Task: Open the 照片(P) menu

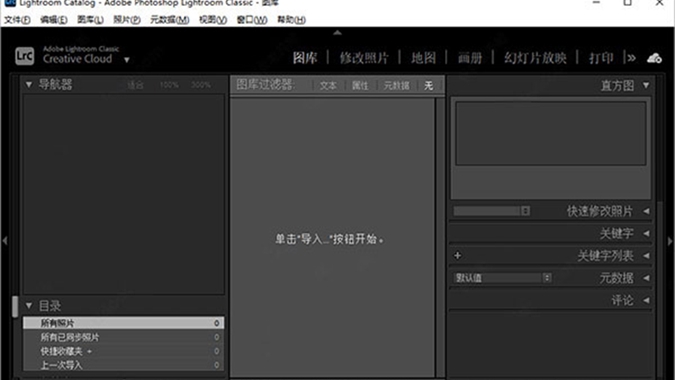Action: (x=127, y=20)
